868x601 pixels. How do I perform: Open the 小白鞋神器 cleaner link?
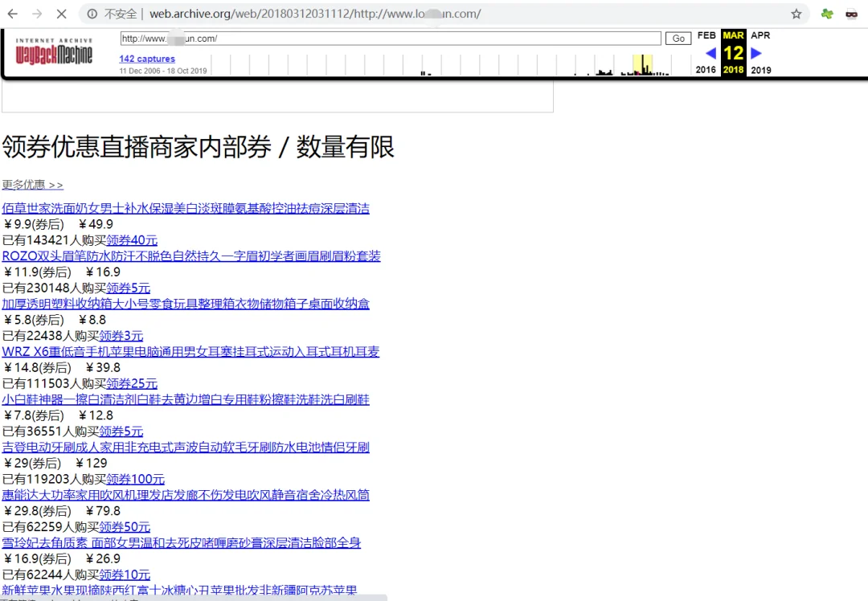[186, 399]
